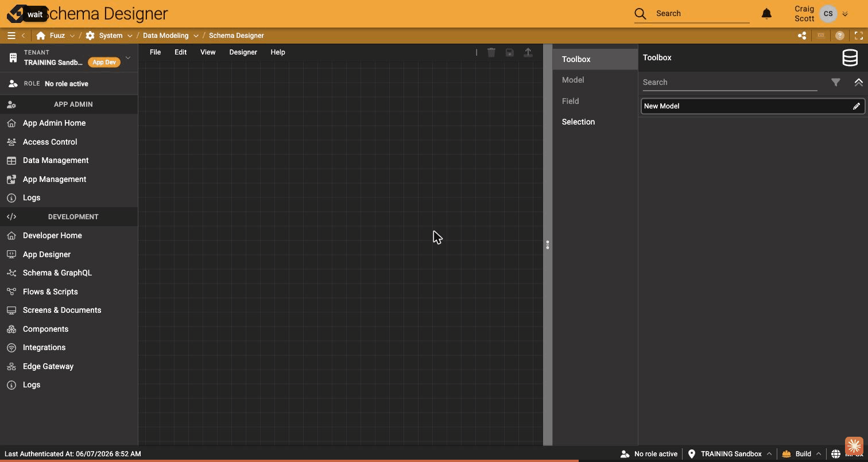
Task: Expand the TRAINING Sandbox status bar chevron
Action: [x=769, y=454]
